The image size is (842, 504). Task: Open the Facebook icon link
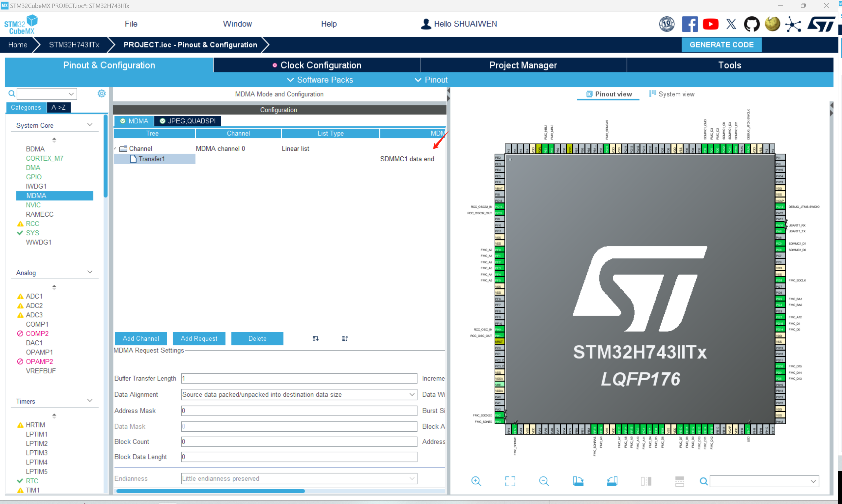point(689,24)
